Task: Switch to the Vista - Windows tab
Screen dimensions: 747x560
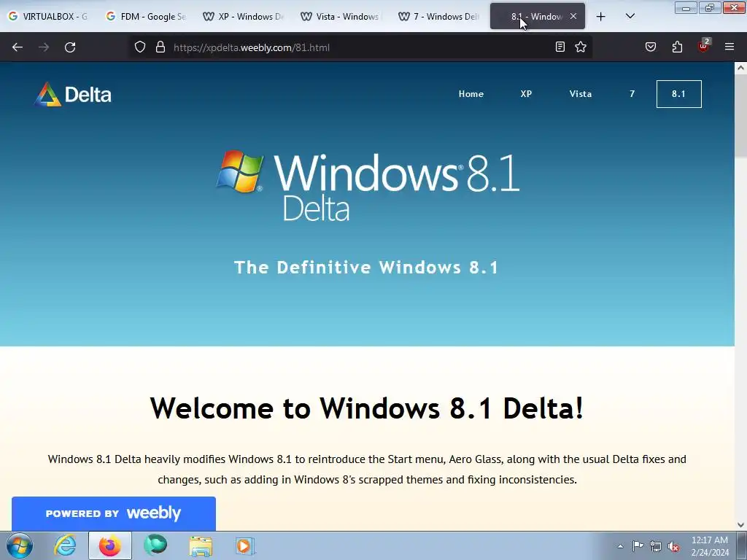Action: [341, 16]
